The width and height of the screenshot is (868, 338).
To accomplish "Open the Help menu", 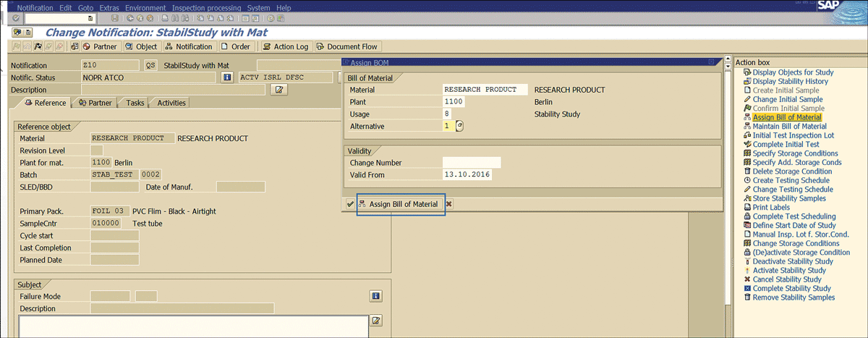I will [x=284, y=7].
